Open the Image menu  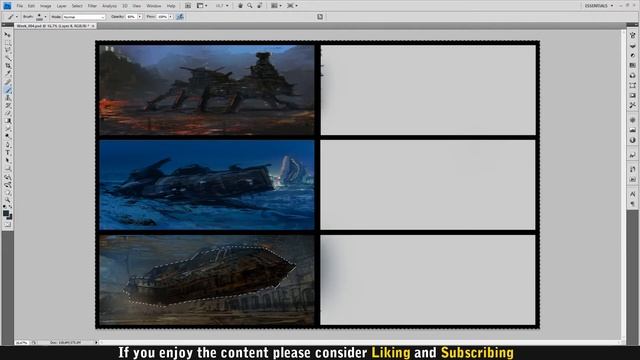pyautogui.click(x=45, y=6)
